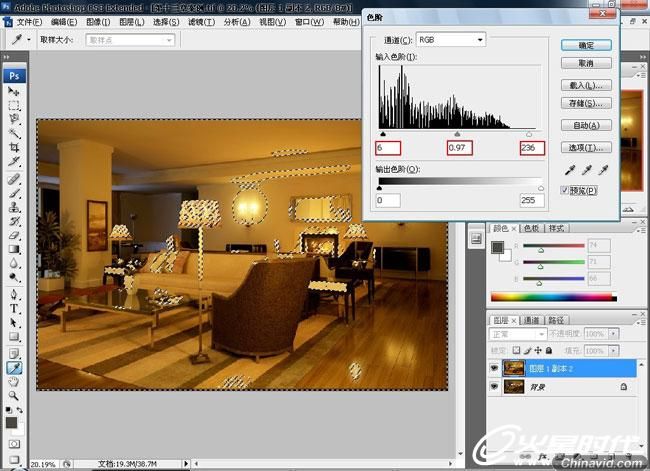Click the 选项(T)... button

[586, 147]
